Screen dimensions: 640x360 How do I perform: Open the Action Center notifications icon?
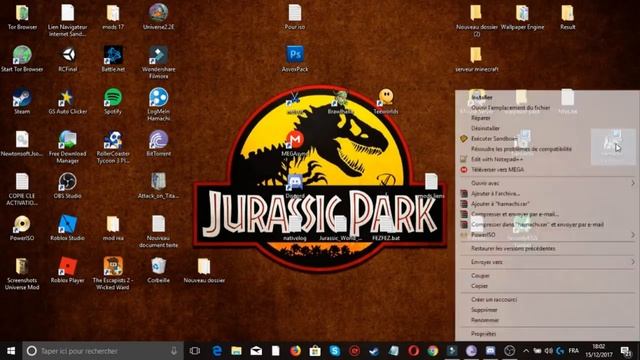[625, 351]
